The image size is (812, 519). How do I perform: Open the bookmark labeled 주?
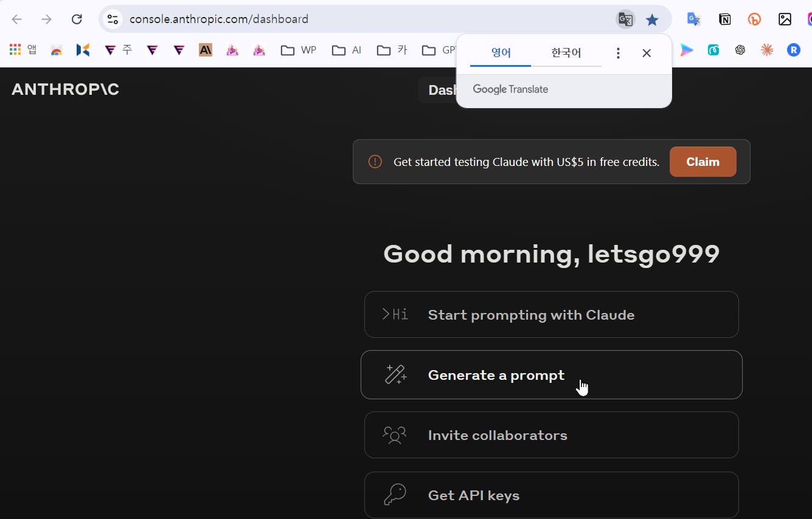pyautogui.click(x=118, y=50)
